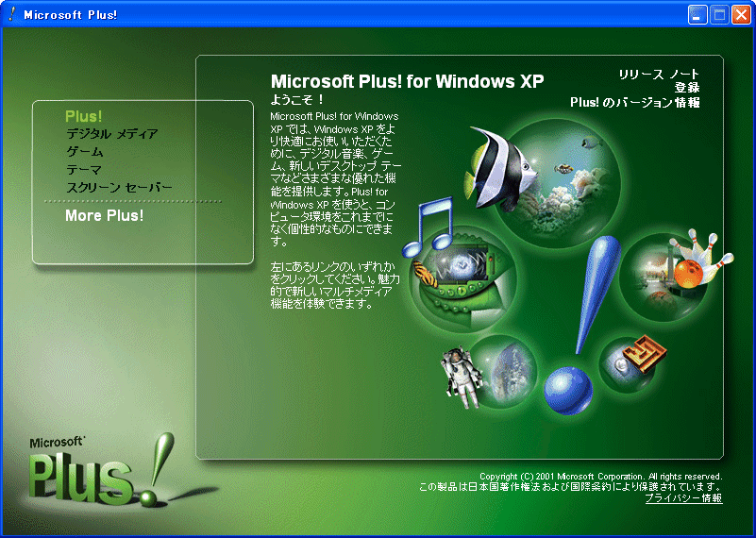The width and height of the screenshot is (756, 538).
Task: Open the ゲーム section
Action: pos(84,152)
